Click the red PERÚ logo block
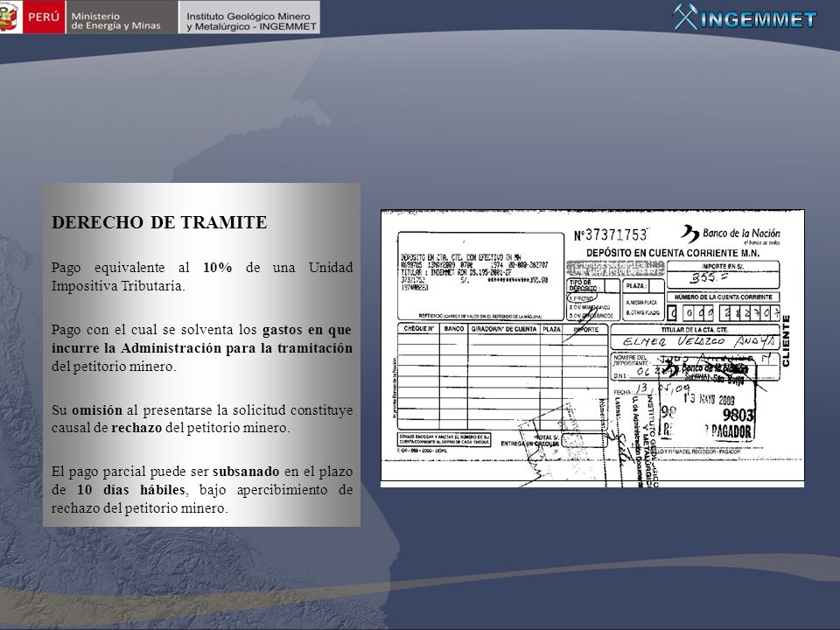This screenshot has width=840, height=630. [44, 17]
